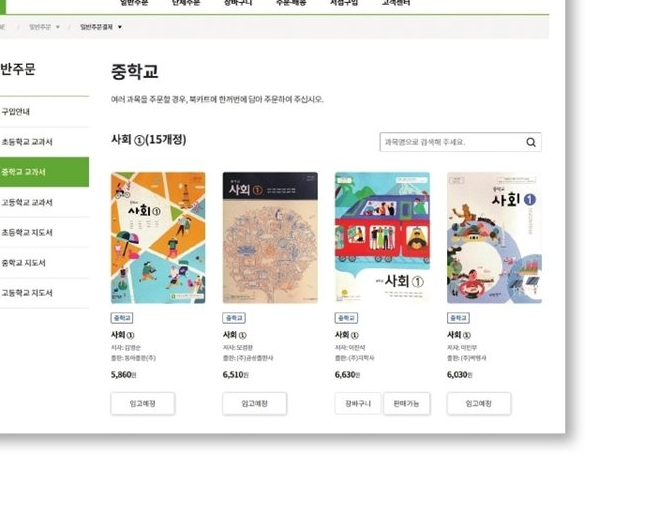The image size is (665, 515).
Task: Click 입고예정 under the 5,860원 book
Action: click(142, 403)
